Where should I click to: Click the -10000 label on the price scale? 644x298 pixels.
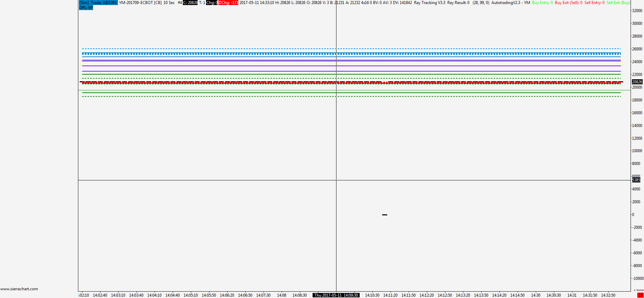point(638,279)
